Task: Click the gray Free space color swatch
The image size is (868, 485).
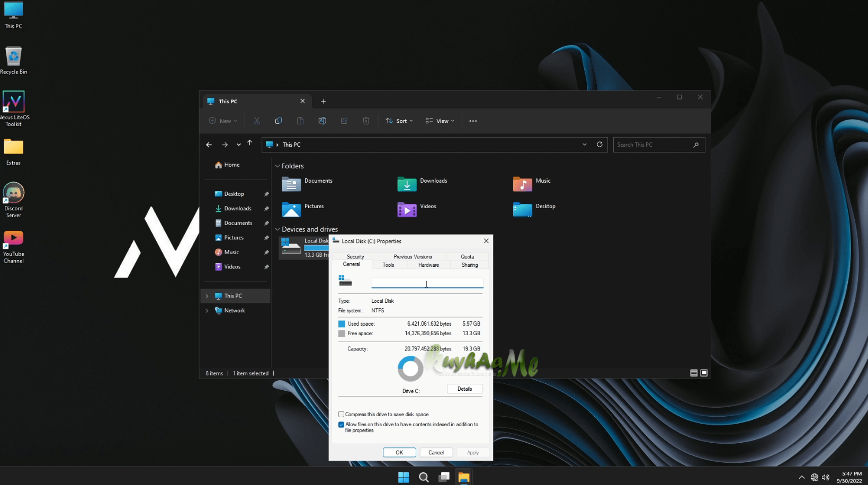Action: (x=342, y=334)
